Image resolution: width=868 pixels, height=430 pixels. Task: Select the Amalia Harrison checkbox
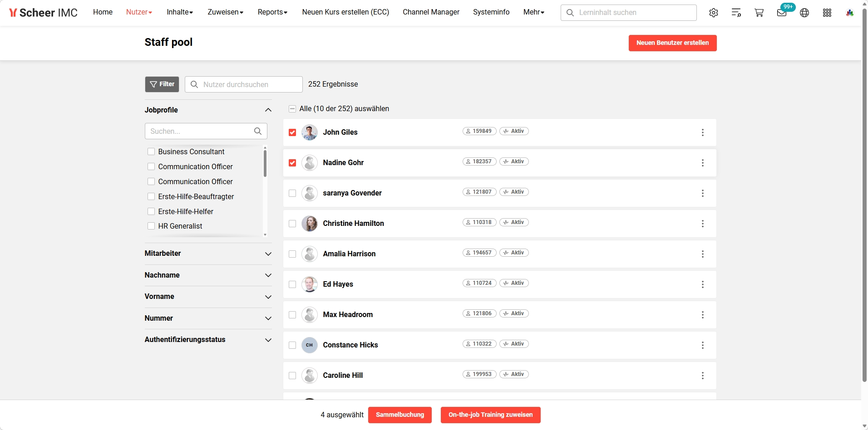[x=292, y=254]
